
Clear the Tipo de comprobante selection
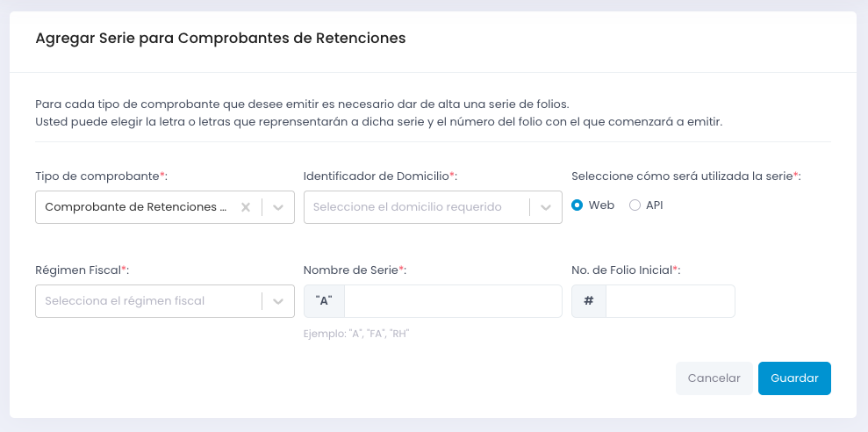pos(246,207)
